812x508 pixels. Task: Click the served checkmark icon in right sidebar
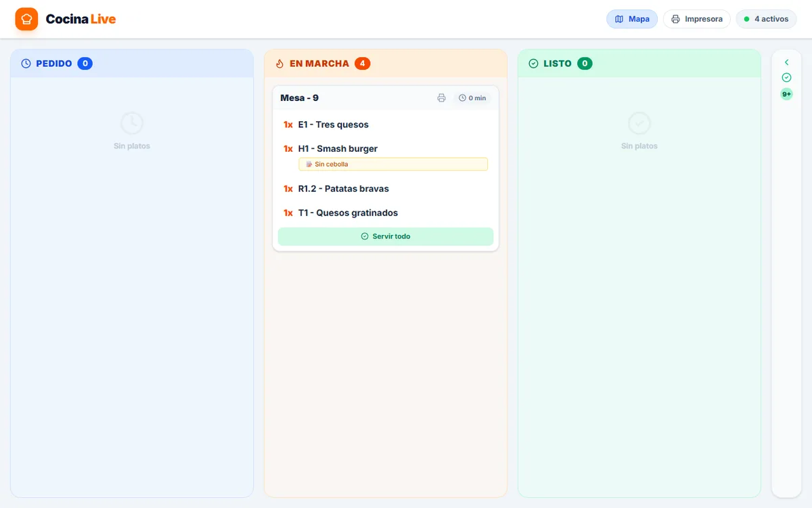[x=786, y=78]
